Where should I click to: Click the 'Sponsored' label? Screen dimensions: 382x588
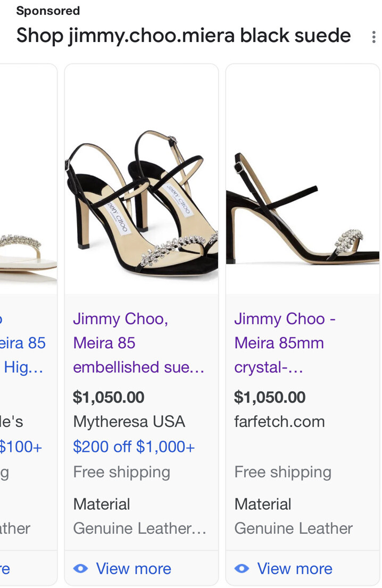click(x=48, y=11)
